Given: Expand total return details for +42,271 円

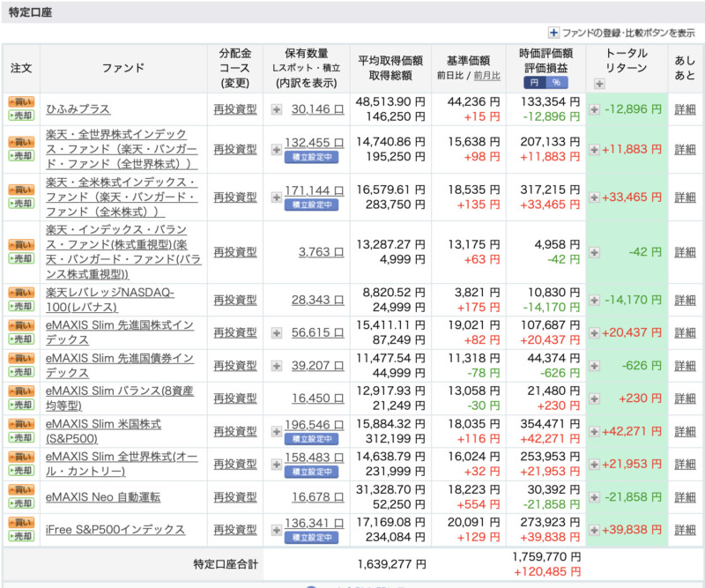Looking at the screenshot, I should click(594, 431).
